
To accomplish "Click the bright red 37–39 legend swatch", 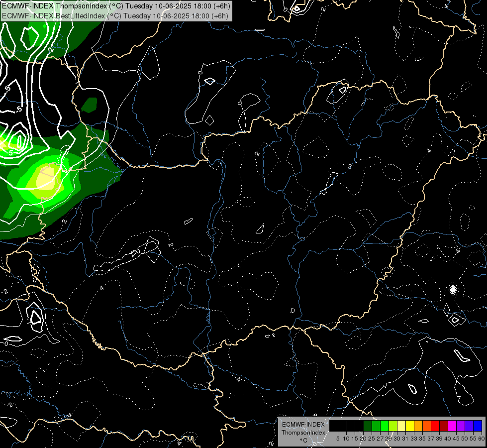I will (435, 426).
